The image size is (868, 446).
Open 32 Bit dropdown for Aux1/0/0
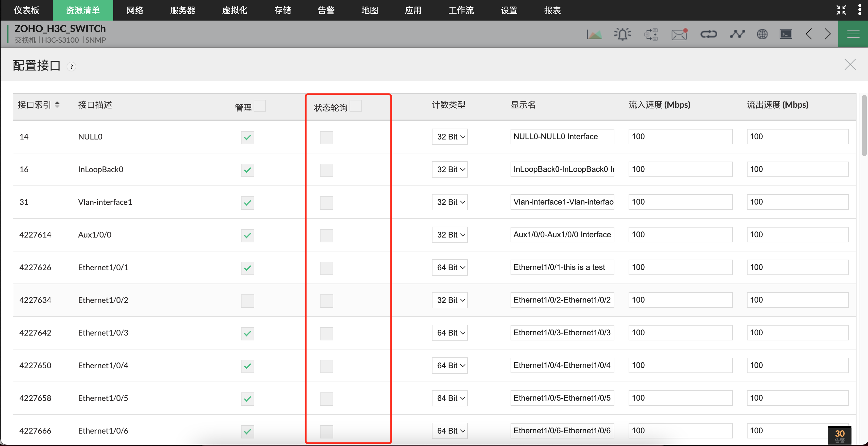point(449,235)
